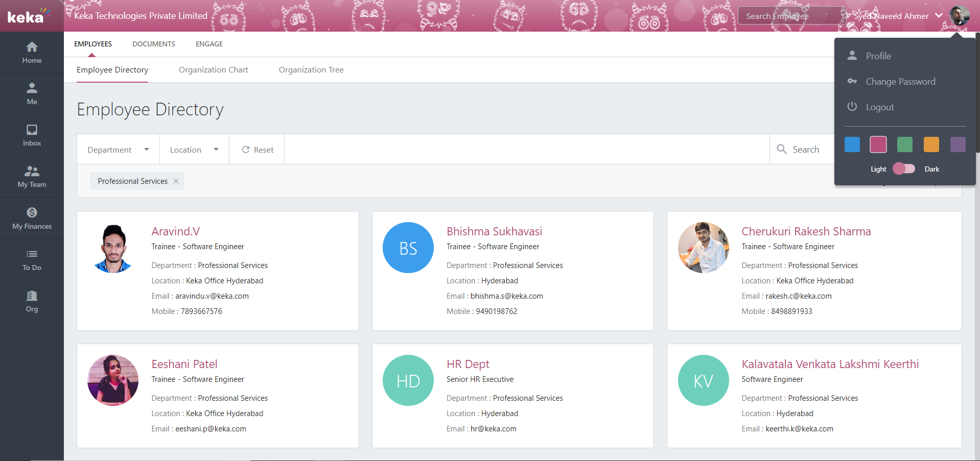This screenshot has height=461, width=980.
Task: Click Eeshani Patel's profile photo
Action: (113, 380)
